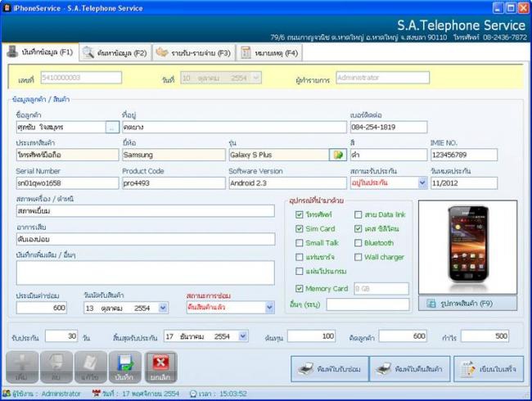Click the print repair receipt printer button
This screenshot has width=532, height=401.
coord(327,370)
